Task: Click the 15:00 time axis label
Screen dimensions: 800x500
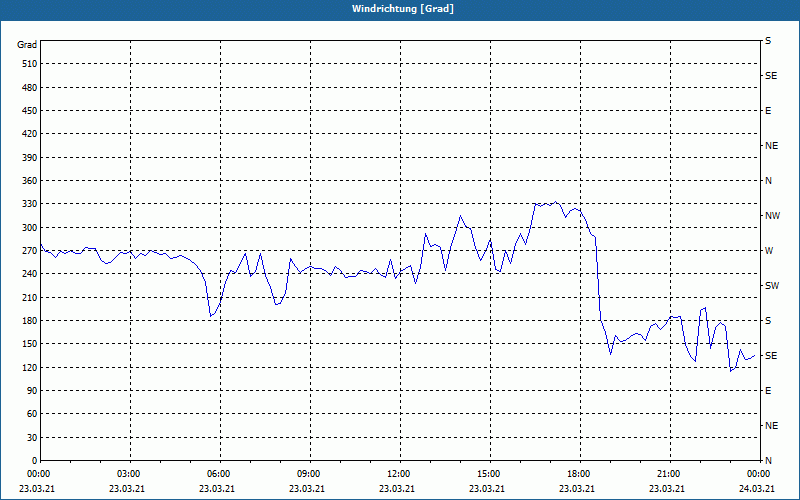Action: click(x=488, y=474)
